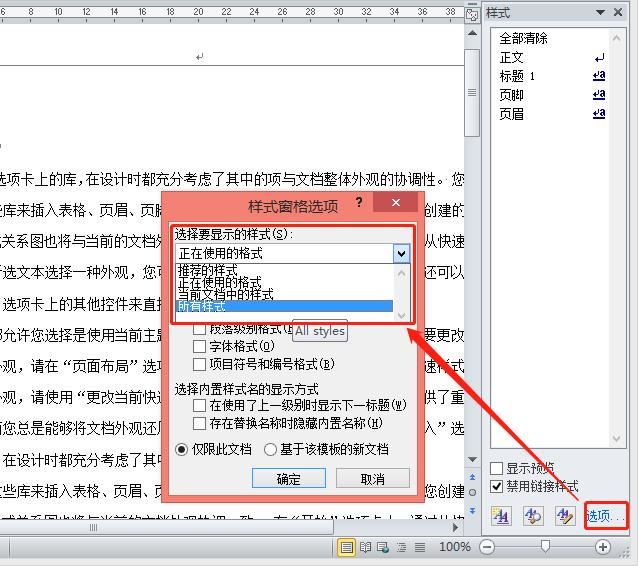Choose 当前文档中的样式 from the dropdown list

click(285, 294)
